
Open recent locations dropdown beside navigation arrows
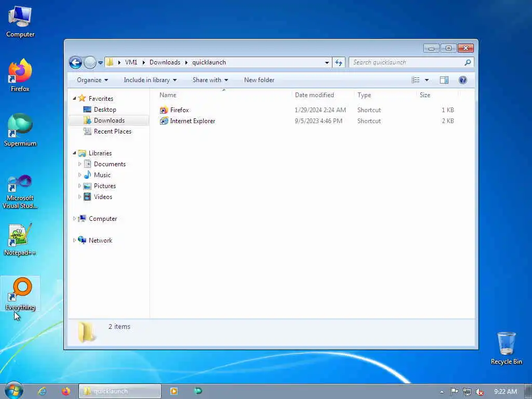[100, 63]
